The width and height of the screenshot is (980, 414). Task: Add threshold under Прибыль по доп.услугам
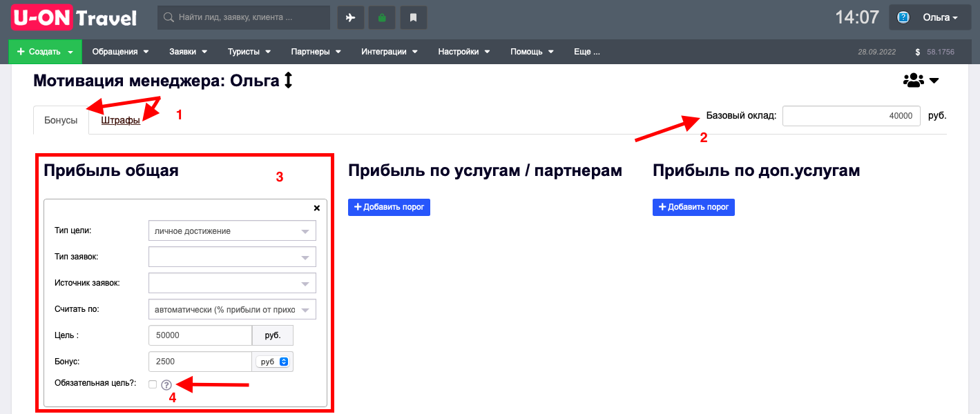693,207
